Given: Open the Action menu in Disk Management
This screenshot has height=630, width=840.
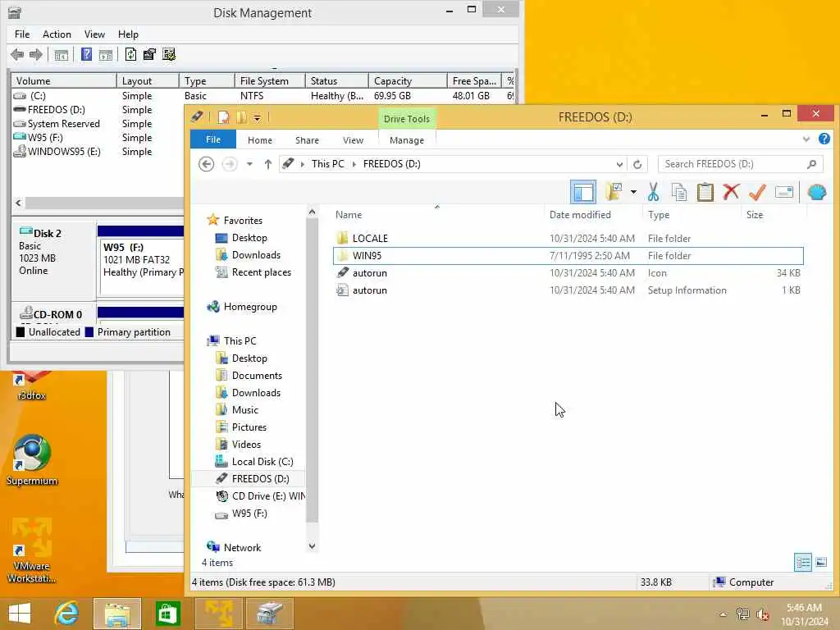Looking at the screenshot, I should point(57,34).
